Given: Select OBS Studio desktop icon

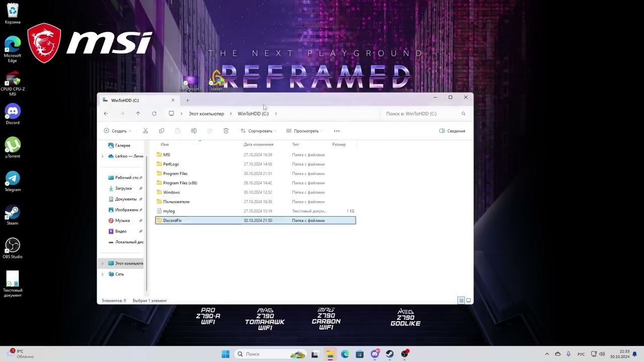Looking at the screenshot, I should [13, 248].
